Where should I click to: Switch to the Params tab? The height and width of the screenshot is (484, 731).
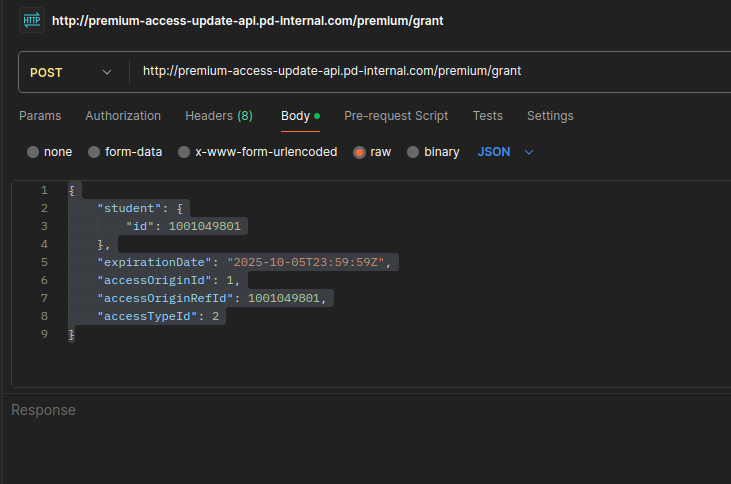[x=40, y=116]
